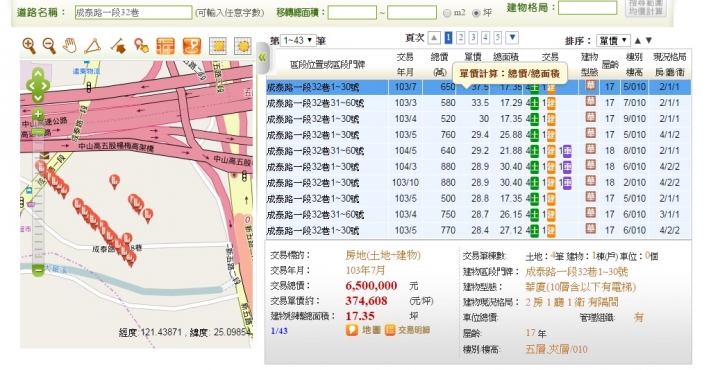Screen dimensions: 720x370
Task: Click purple parking icon in 104/5 row
Action: pyautogui.click(x=567, y=151)
